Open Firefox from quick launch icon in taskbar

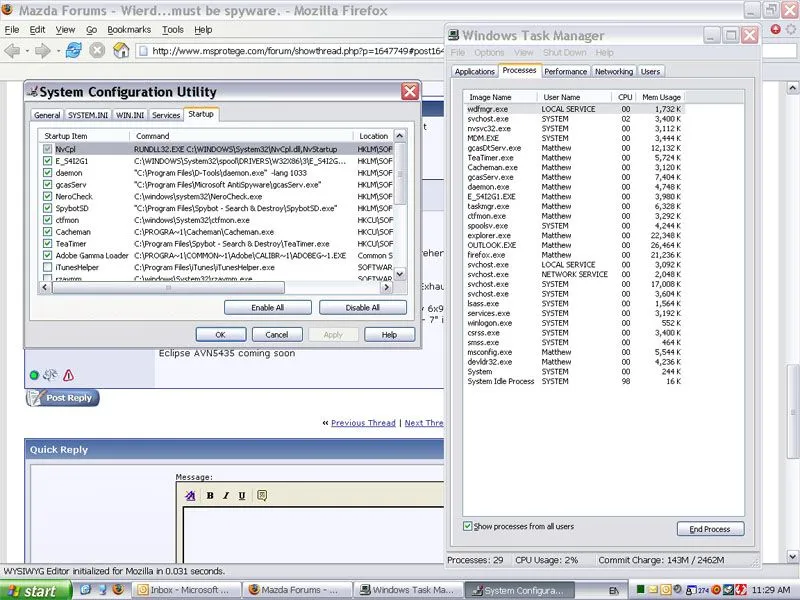coord(118,589)
